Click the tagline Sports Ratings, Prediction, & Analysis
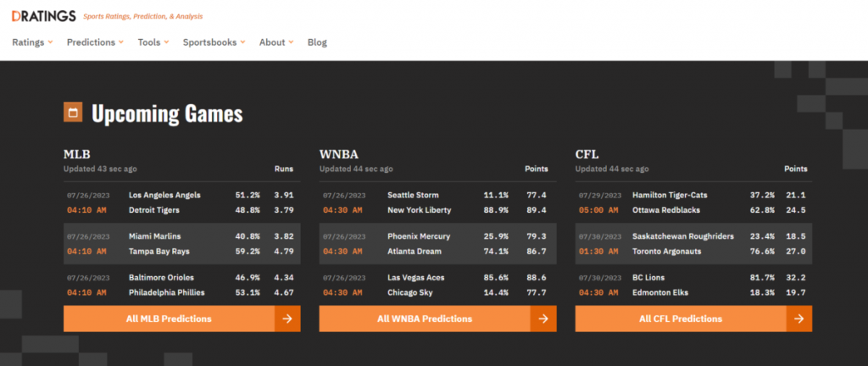Viewport: 868px width, 366px height. click(142, 17)
